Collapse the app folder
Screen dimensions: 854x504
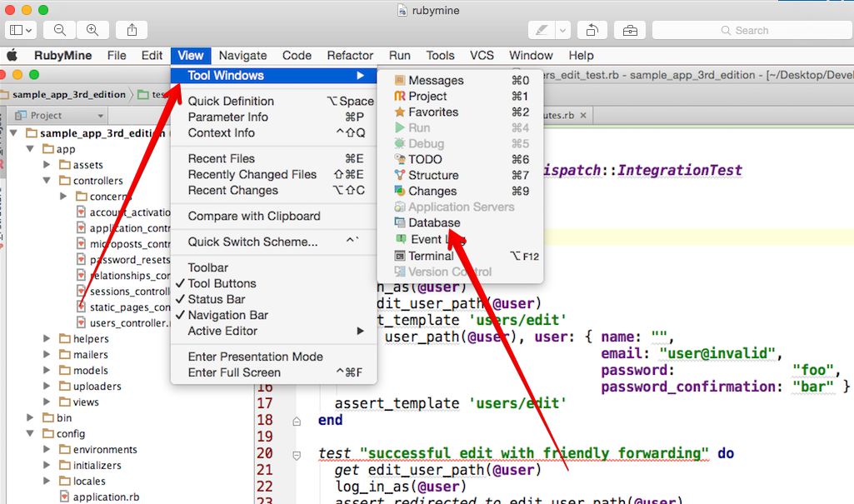tap(31, 148)
